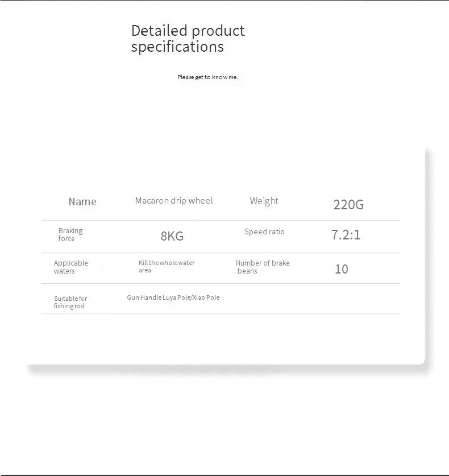Select the "Applicable waters" label
Image resolution: width=449 pixels, height=476 pixels.
click(x=70, y=267)
